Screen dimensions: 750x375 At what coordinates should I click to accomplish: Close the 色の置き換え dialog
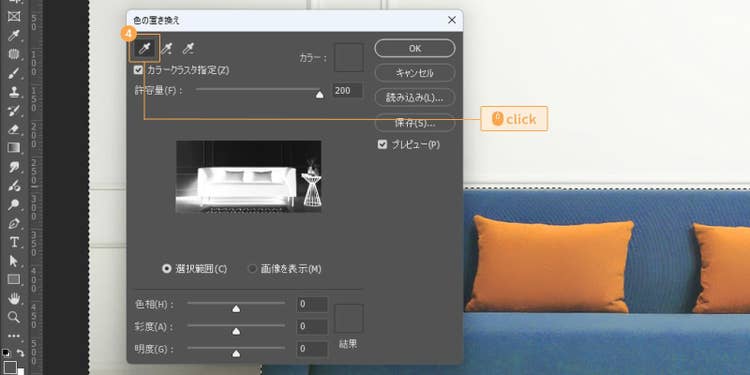point(452,20)
